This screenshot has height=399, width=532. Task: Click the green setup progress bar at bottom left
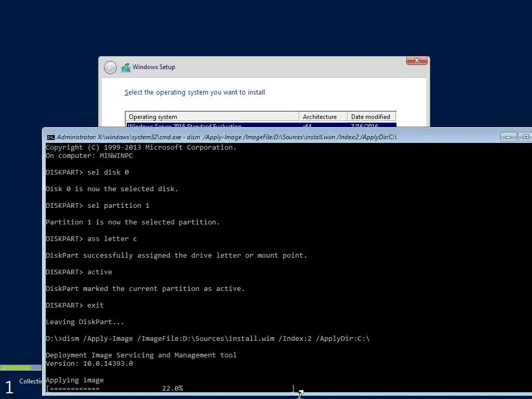pyautogui.click(x=16, y=367)
